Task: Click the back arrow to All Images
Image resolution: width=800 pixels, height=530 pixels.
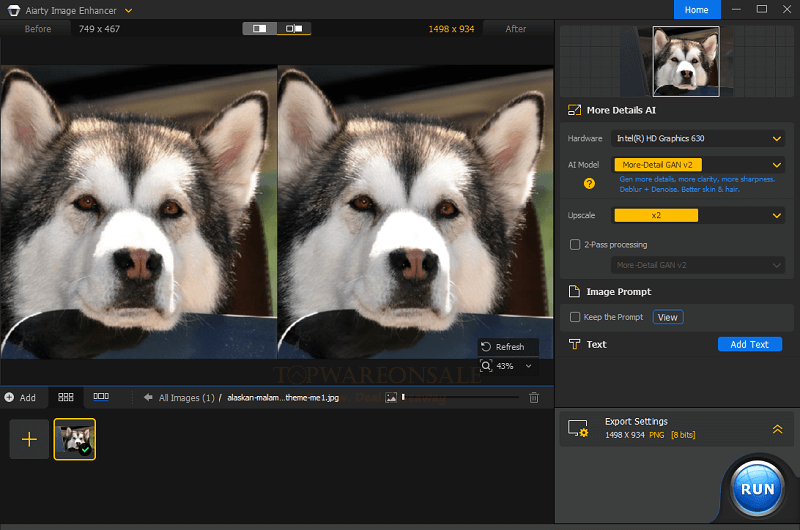Action: [x=148, y=397]
